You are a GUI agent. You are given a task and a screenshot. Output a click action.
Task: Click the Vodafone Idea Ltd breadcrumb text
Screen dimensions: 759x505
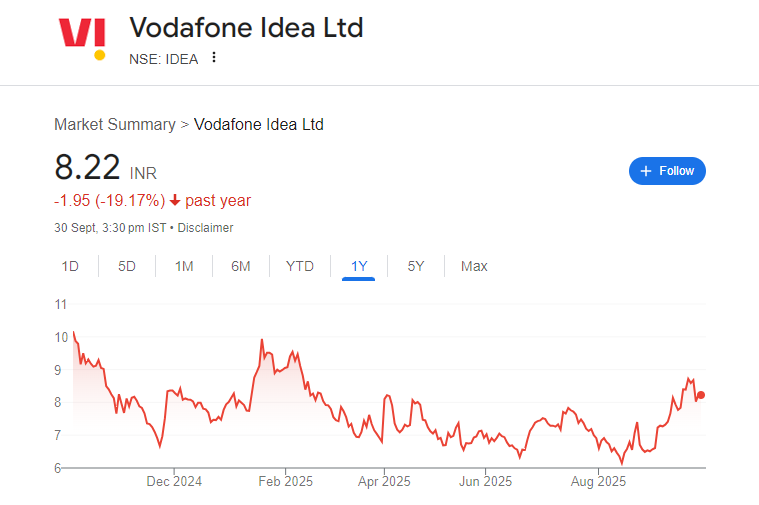(x=258, y=125)
